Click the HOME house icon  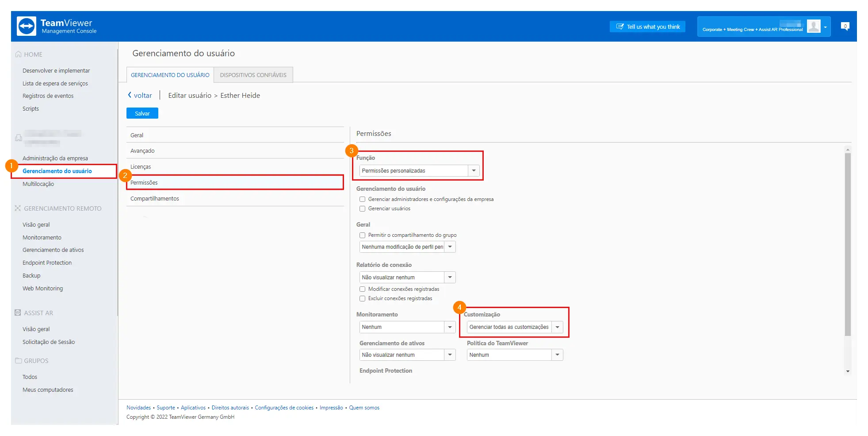(18, 54)
